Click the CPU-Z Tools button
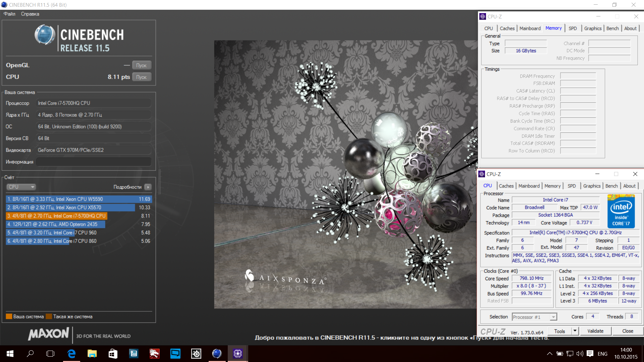 [x=559, y=331]
